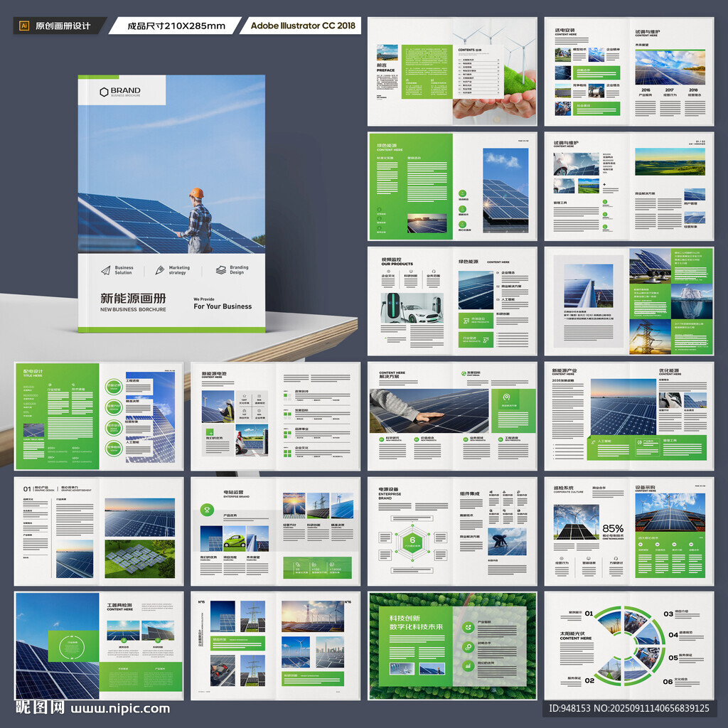Image resolution: width=728 pixels, height=728 pixels.
Task: Open the brochure cover mockup
Action: coord(172,203)
